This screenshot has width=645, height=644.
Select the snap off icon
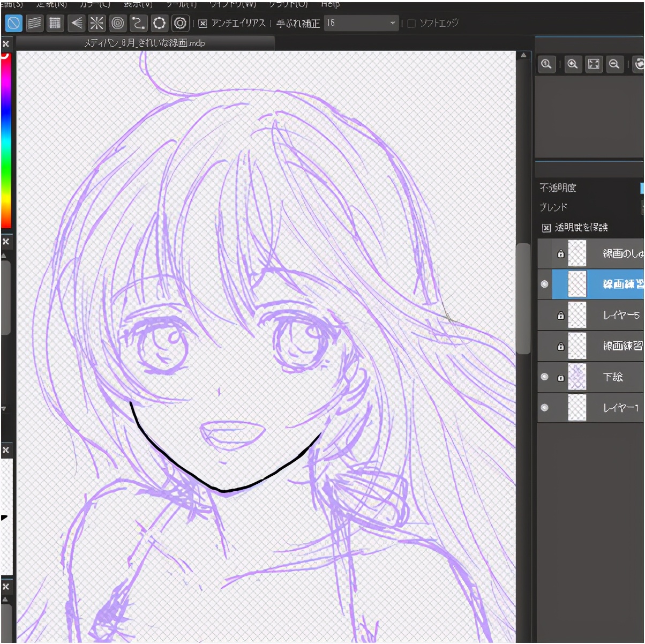tap(13, 23)
